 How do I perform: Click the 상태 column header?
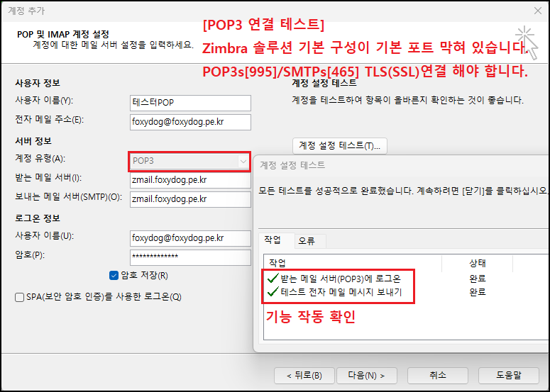pyautogui.click(x=477, y=263)
